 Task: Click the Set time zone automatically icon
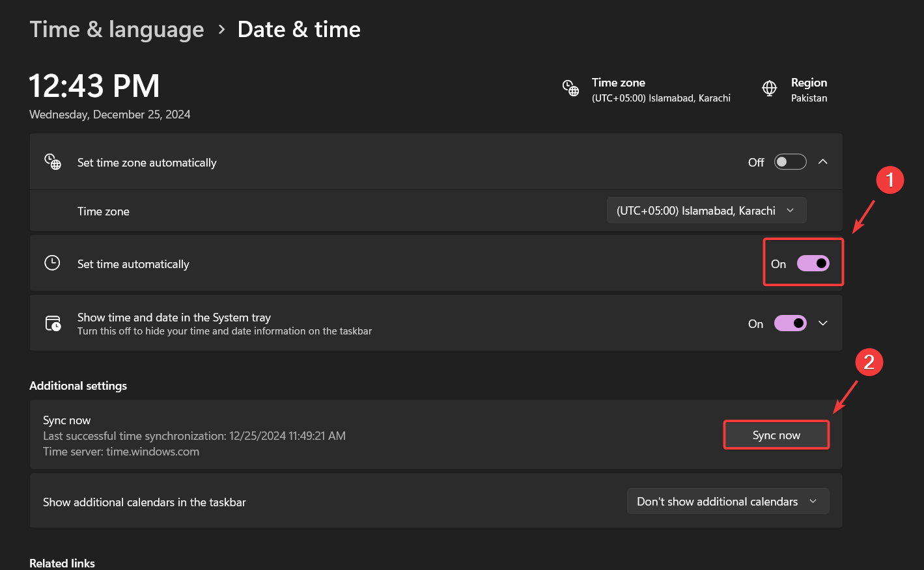53,162
